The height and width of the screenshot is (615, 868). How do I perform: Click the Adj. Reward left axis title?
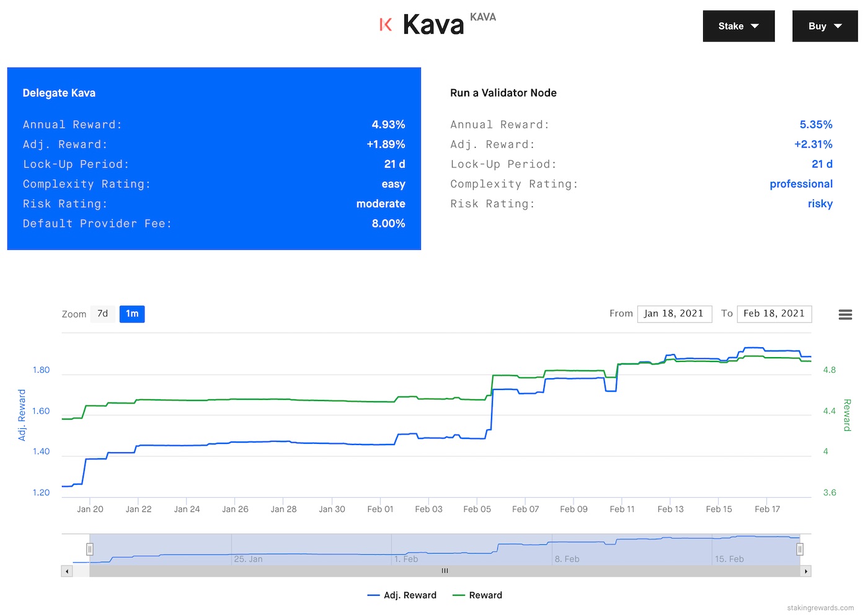click(22, 415)
